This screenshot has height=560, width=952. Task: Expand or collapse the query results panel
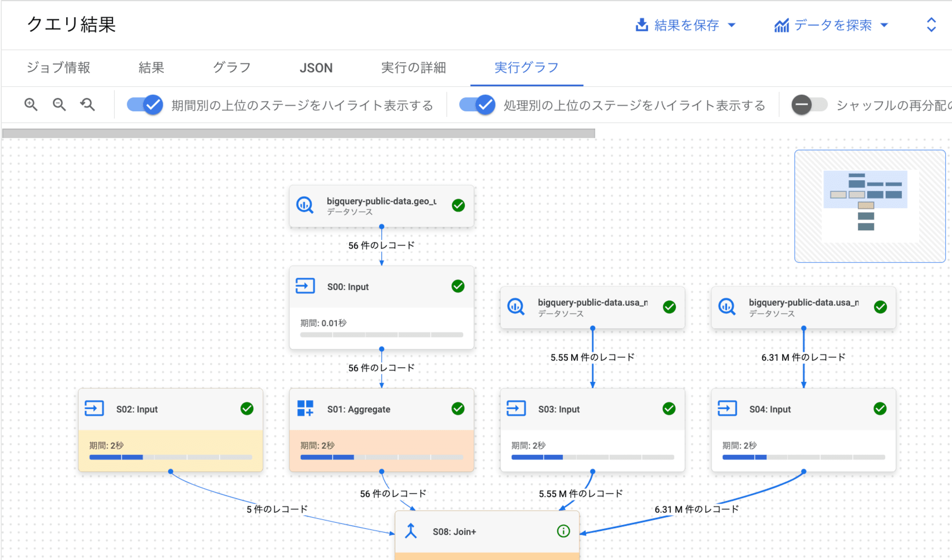pyautogui.click(x=932, y=25)
